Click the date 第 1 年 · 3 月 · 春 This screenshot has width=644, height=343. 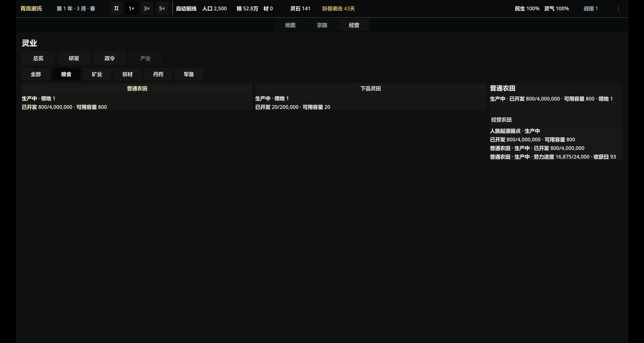click(x=76, y=9)
